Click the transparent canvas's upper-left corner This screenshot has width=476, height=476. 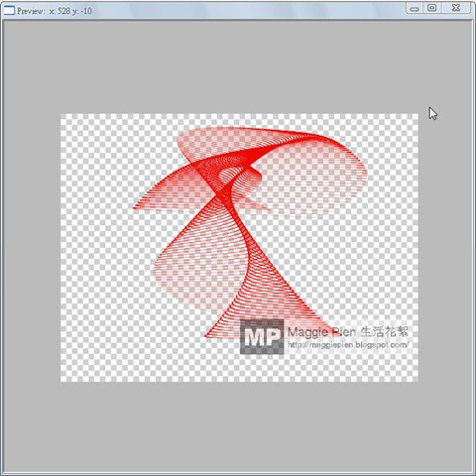(x=60, y=114)
